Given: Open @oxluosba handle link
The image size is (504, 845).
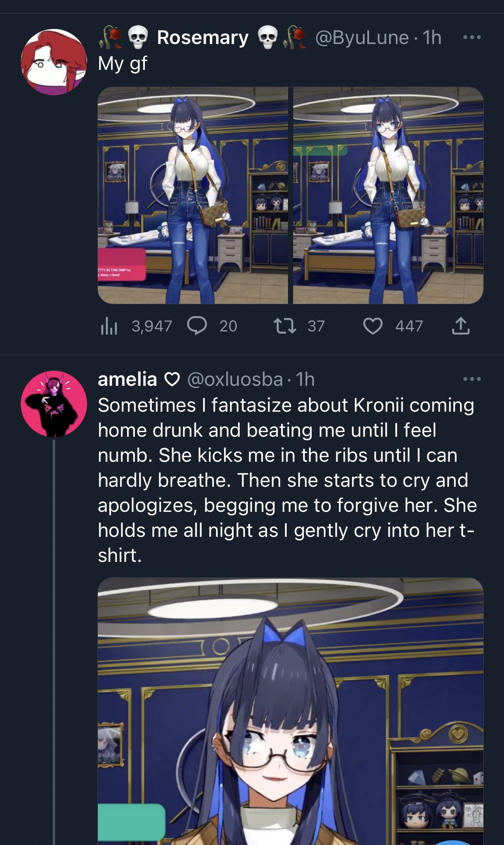Looking at the screenshot, I should coord(235,379).
